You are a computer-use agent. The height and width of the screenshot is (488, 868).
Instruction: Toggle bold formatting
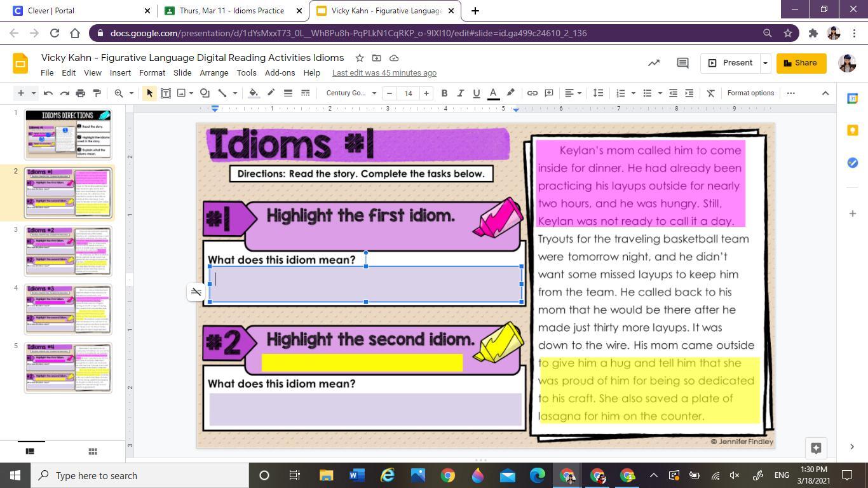click(444, 93)
